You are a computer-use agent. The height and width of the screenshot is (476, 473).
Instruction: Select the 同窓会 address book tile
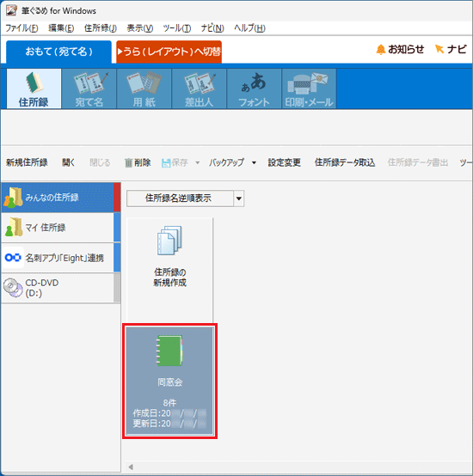169,381
